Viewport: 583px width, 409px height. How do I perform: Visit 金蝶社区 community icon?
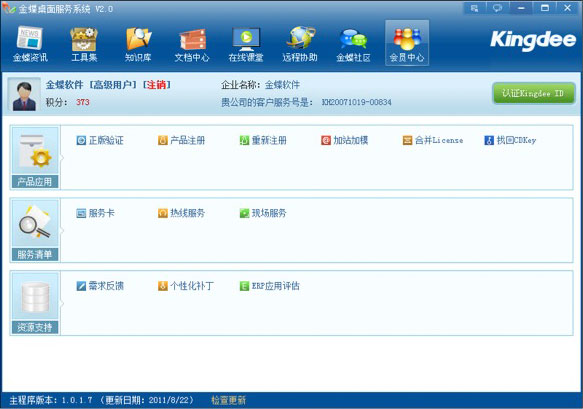click(353, 44)
